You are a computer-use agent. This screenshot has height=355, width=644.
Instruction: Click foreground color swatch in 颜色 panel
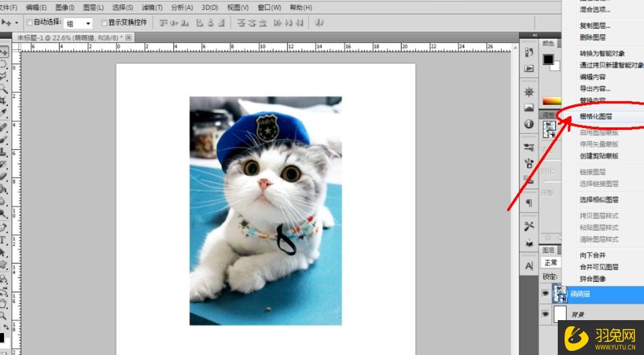click(x=548, y=60)
